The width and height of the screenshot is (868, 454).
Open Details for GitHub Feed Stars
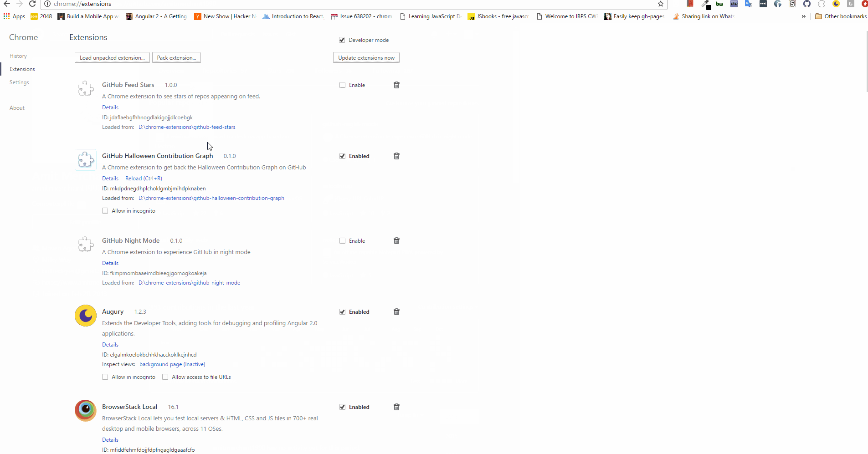tap(110, 107)
